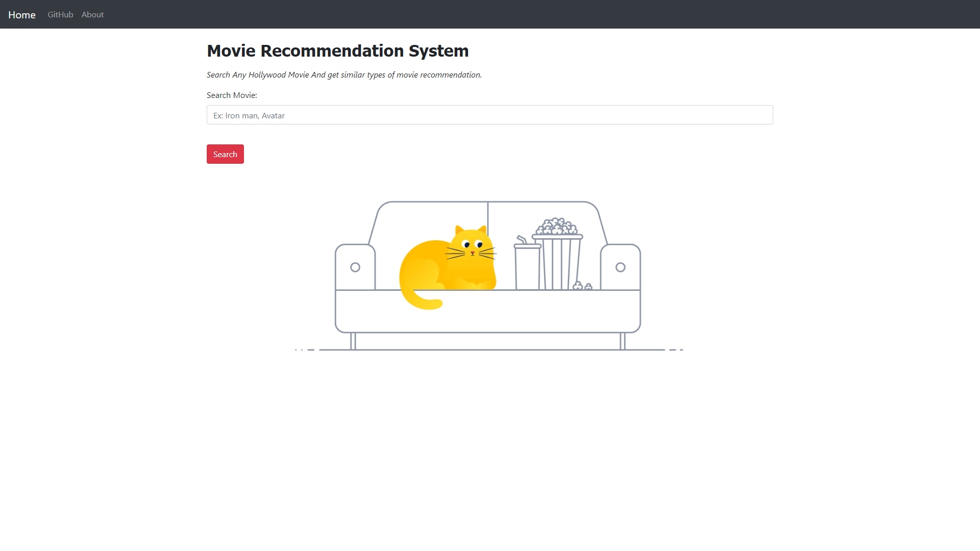980x551 pixels.
Task: Click the circle on right sofa armrest
Action: (x=620, y=267)
